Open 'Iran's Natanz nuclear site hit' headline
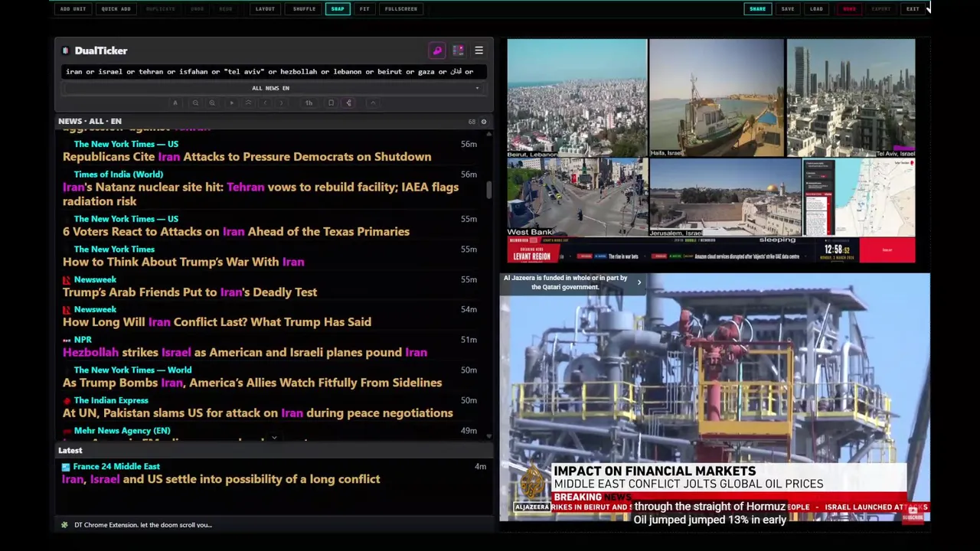This screenshot has width=980, height=551. pos(261,194)
